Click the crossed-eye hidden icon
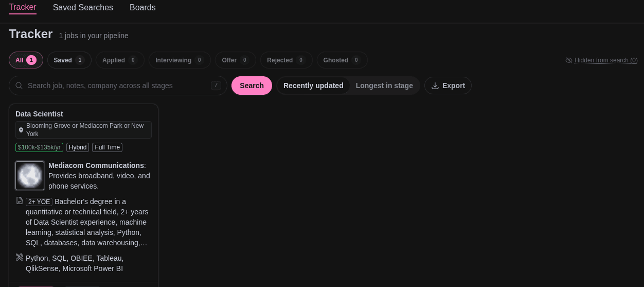The height and width of the screenshot is (287, 644). coord(568,60)
